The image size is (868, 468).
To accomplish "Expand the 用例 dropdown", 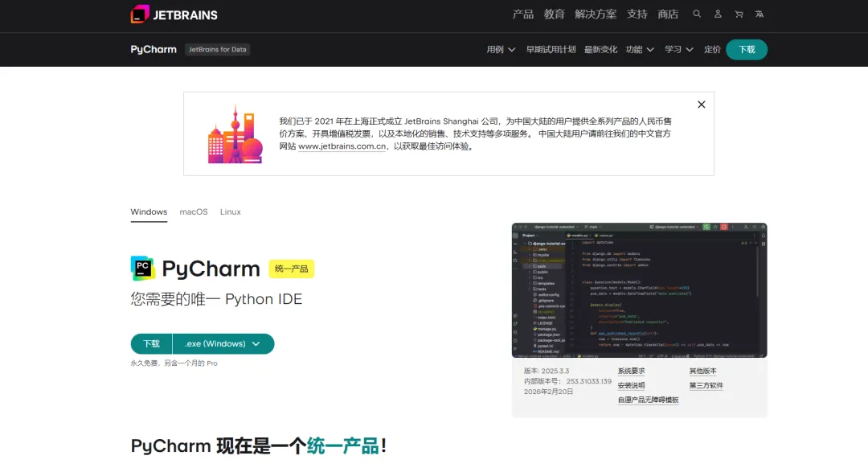I will [501, 50].
